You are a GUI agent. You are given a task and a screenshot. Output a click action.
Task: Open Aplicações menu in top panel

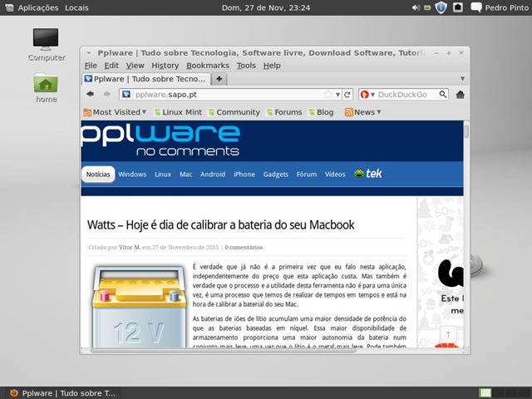(x=38, y=7)
